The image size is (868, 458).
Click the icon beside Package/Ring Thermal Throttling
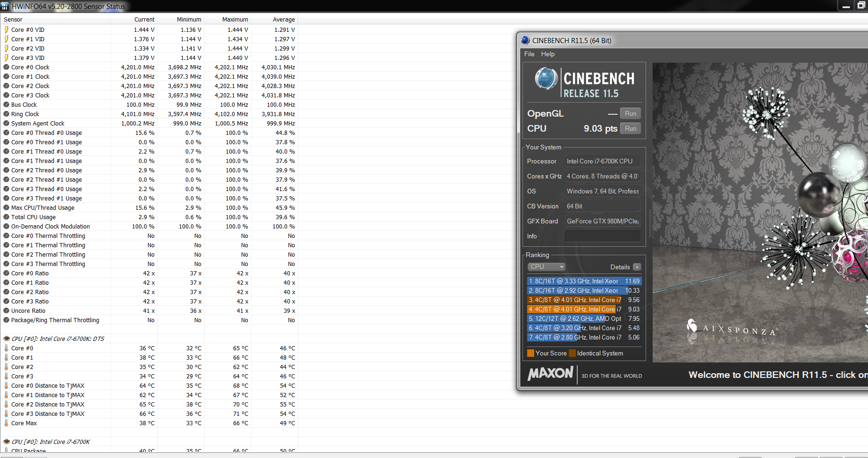click(x=7, y=320)
